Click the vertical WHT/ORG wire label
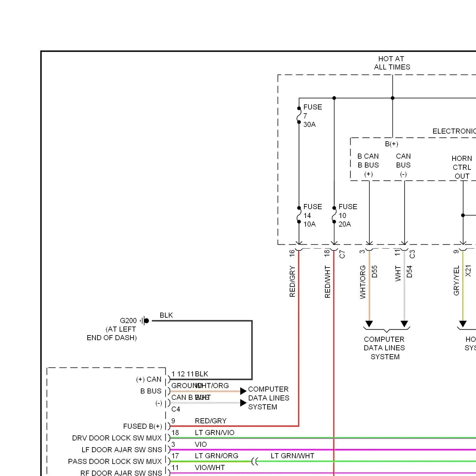The image size is (476, 476). [x=363, y=282]
